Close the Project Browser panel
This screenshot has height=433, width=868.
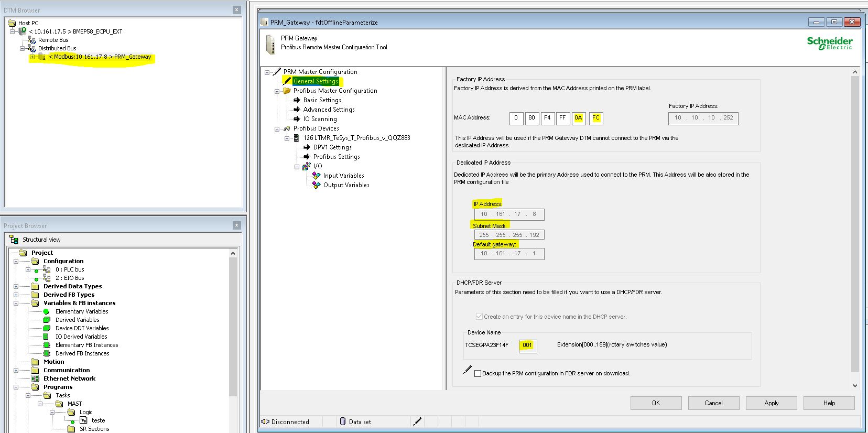pyautogui.click(x=237, y=225)
